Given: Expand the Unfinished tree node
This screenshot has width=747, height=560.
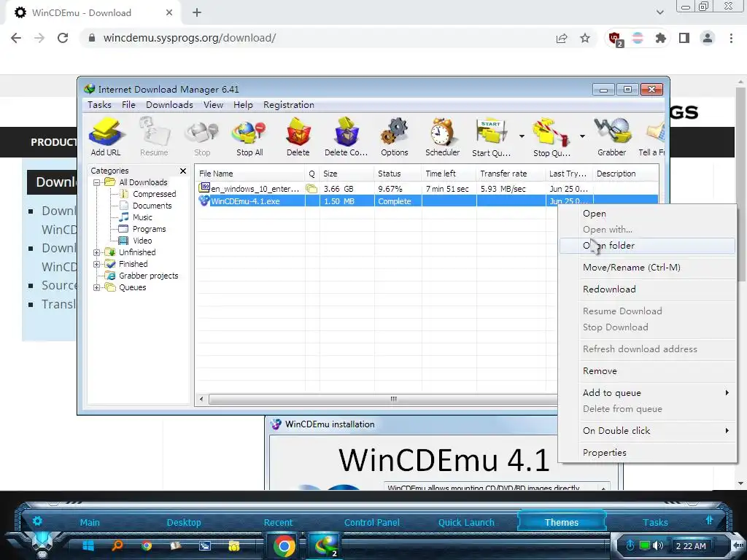Looking at the screenshot, I should tap(97, 252).
